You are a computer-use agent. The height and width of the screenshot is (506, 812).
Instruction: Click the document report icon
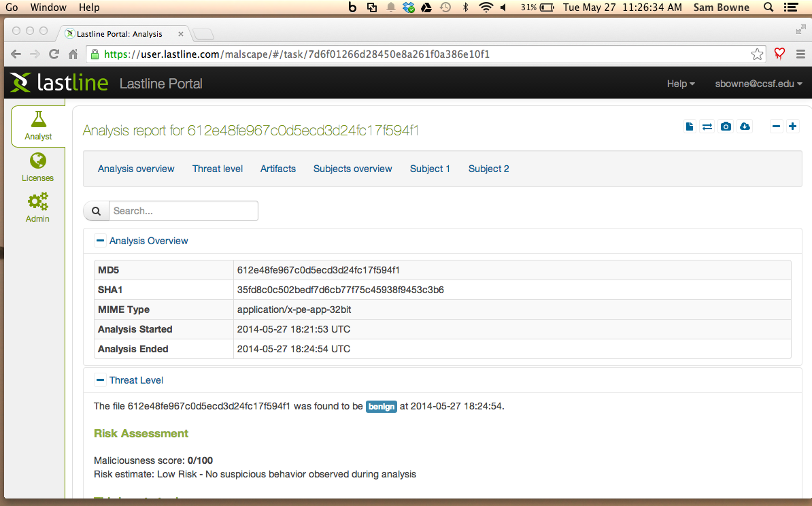[x=690, y=126]
